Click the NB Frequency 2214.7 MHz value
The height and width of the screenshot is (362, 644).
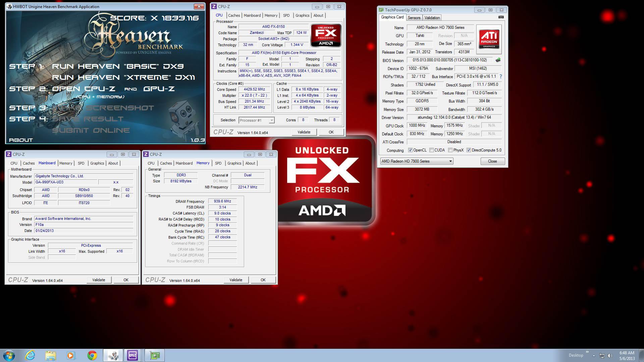248,187
